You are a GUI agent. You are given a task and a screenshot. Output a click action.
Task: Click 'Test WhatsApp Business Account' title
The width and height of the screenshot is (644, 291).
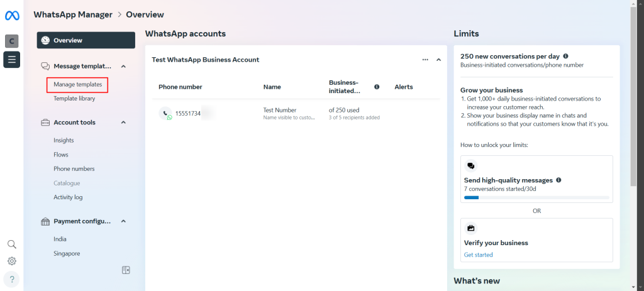click(x=206, y=60)
